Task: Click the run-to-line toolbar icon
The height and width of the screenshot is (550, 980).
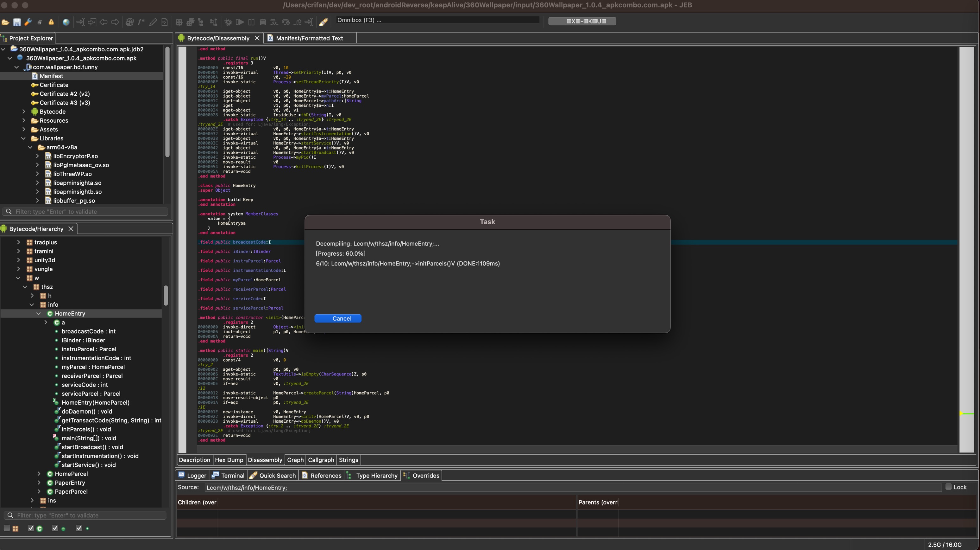Action: click(309, 22)
